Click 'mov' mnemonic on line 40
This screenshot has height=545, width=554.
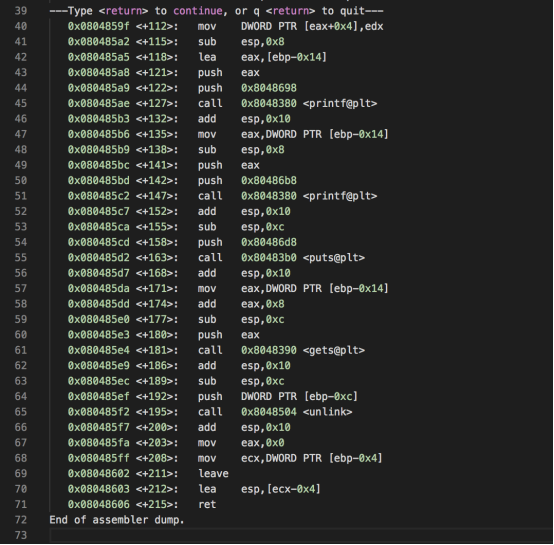[207, 26]
